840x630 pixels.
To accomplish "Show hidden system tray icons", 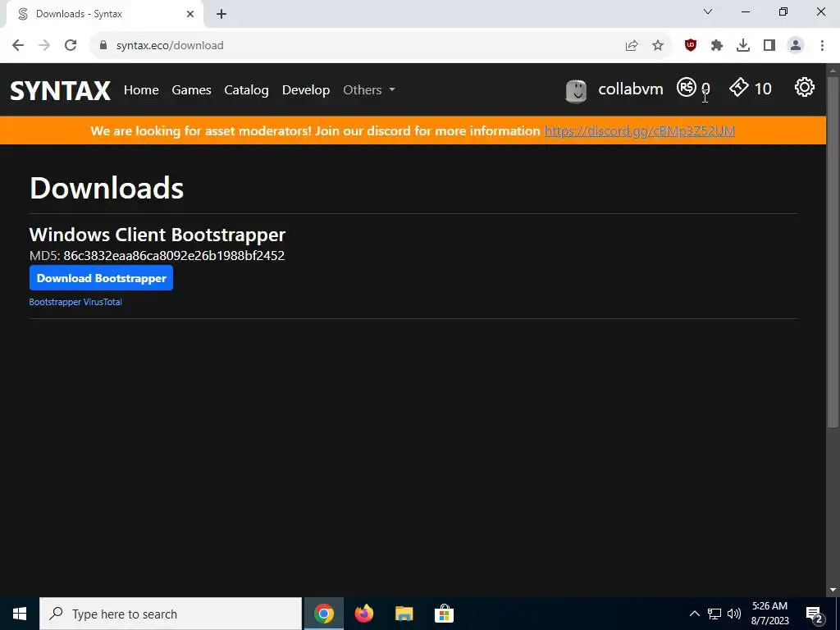I will (694, 614).
